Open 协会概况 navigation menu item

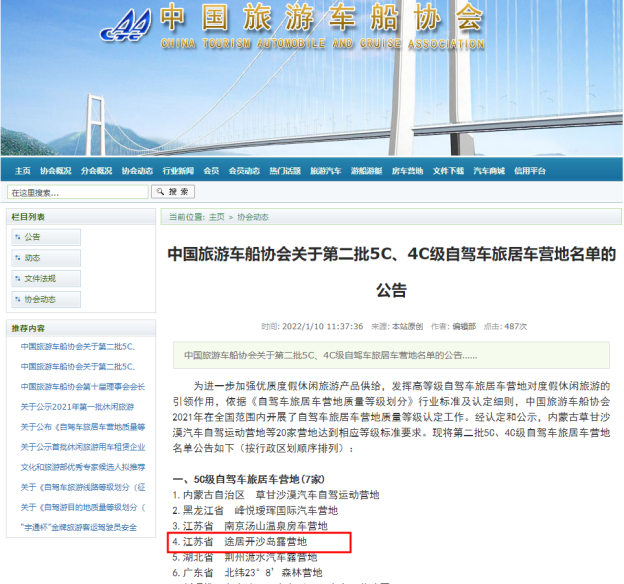[x=56, y=171]
